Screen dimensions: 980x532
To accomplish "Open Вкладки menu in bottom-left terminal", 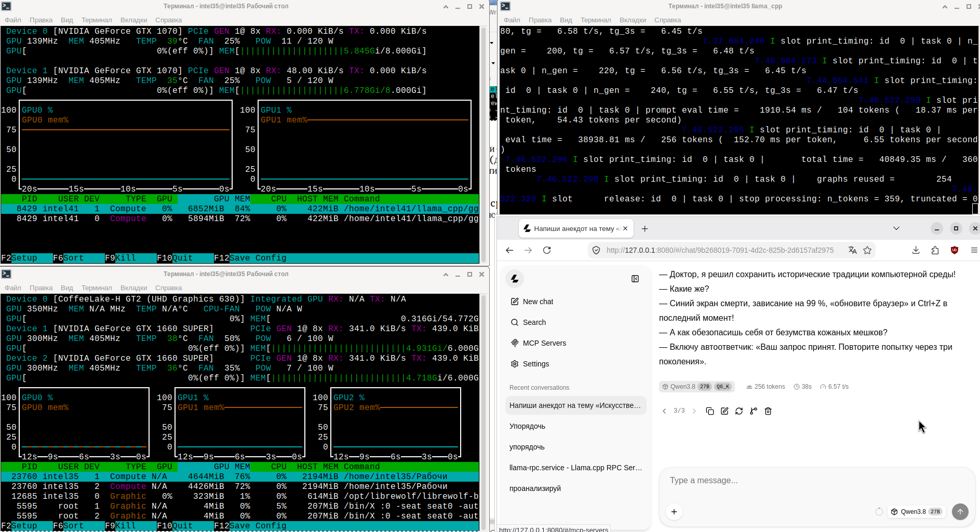I will coord(134,288).
